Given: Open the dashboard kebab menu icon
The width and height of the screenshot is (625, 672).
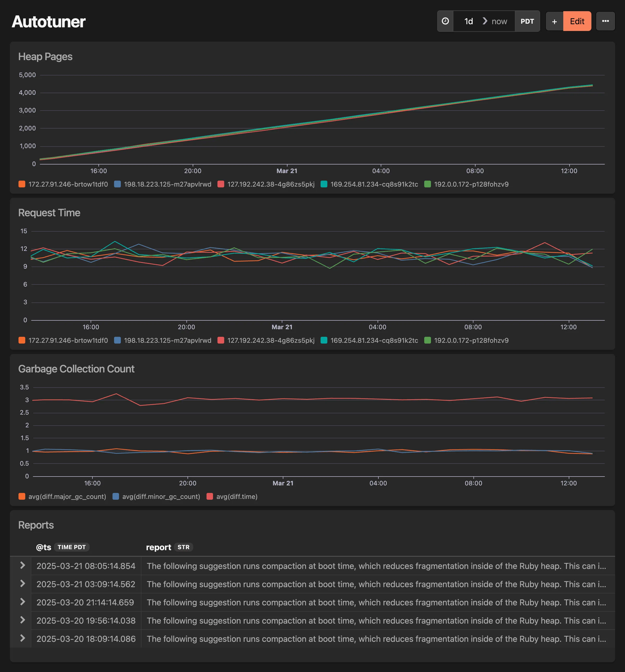Looking at the screenshot, I should coord(605,21).
